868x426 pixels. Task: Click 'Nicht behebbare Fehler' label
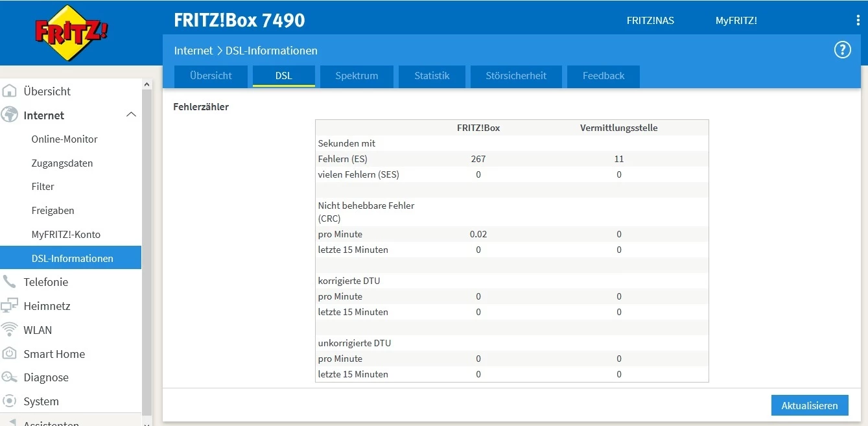coord(366,206)
